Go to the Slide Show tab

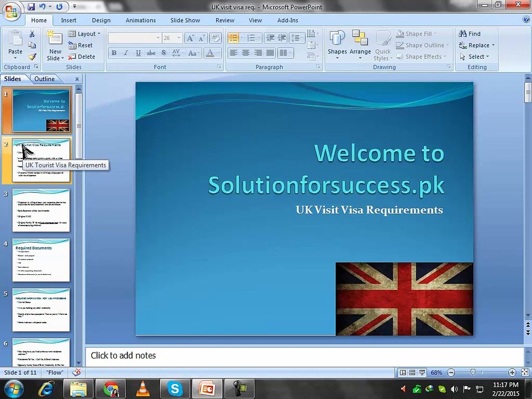pyautogui.click(x=185, y=21)
